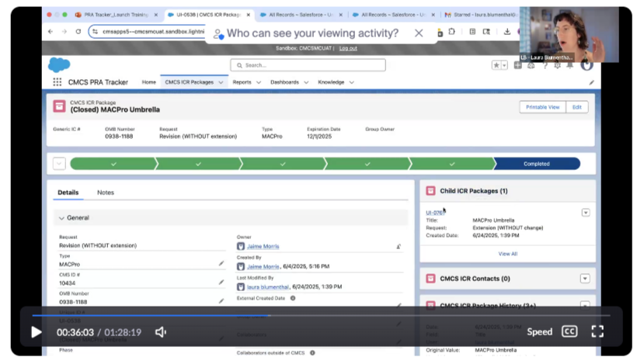
Task: Go to the Home nav item
Action: coord(148,82)
